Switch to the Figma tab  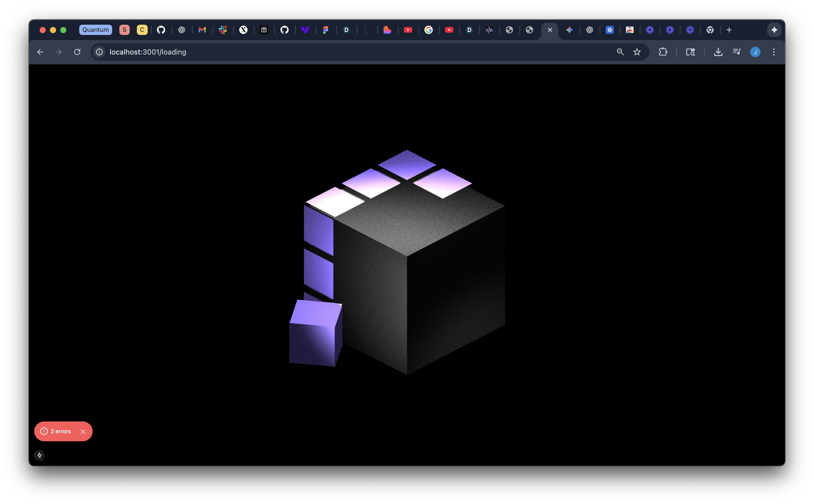[326, 30]
